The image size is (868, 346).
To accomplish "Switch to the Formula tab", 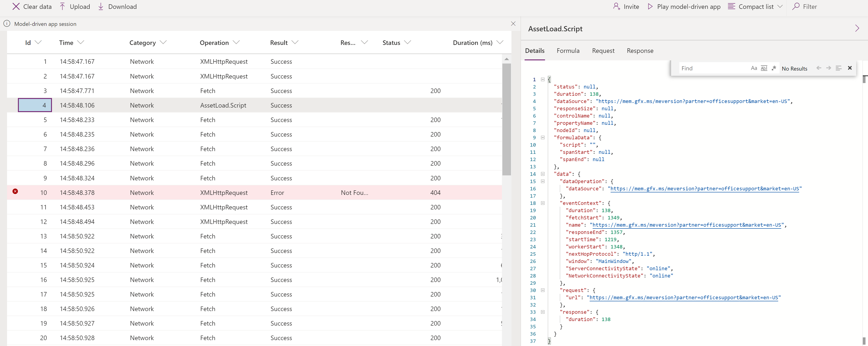I will click(567, 50).
